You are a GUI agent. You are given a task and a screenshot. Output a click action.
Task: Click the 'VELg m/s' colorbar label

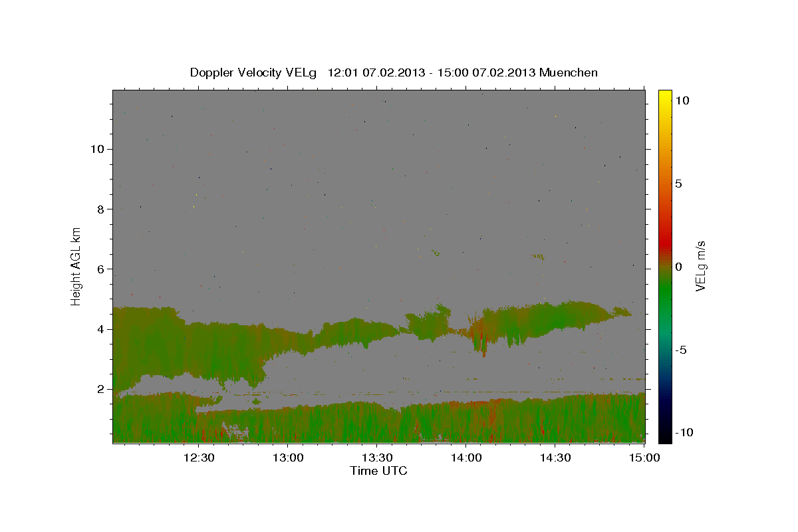tap(700, 267)
